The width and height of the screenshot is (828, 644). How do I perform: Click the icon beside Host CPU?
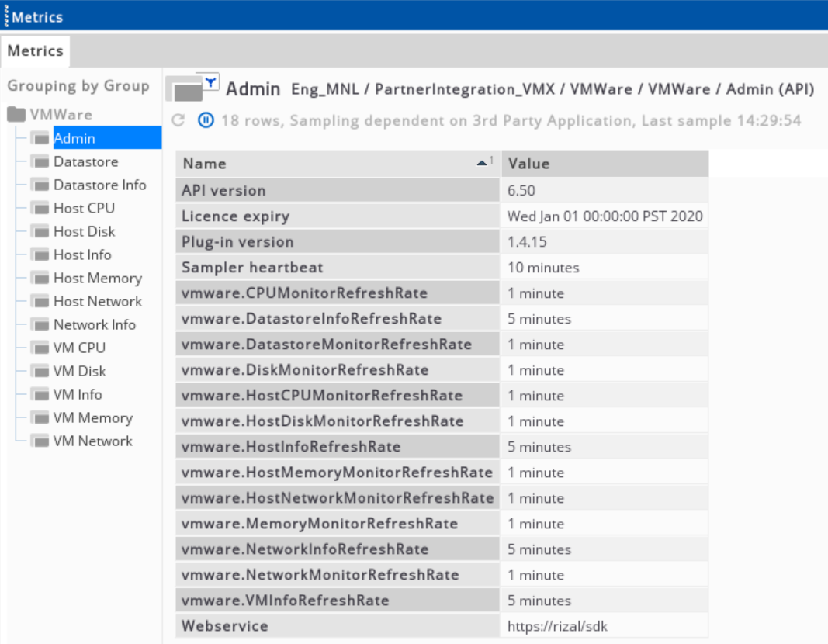40,208
